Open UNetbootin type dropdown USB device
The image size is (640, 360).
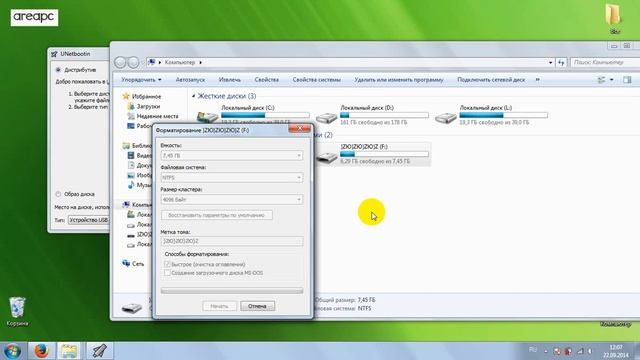[89, 220]
